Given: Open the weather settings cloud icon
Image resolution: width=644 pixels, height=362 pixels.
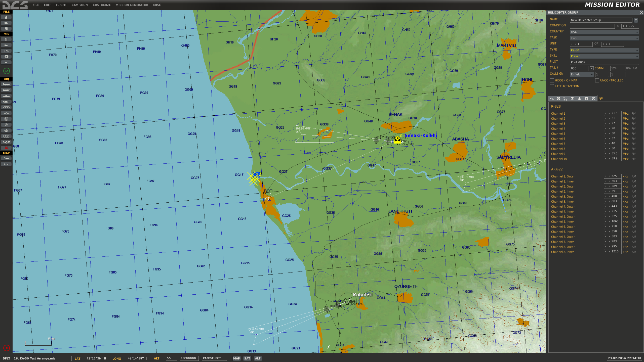Looking at the screenshot, I should pos(6,45).
